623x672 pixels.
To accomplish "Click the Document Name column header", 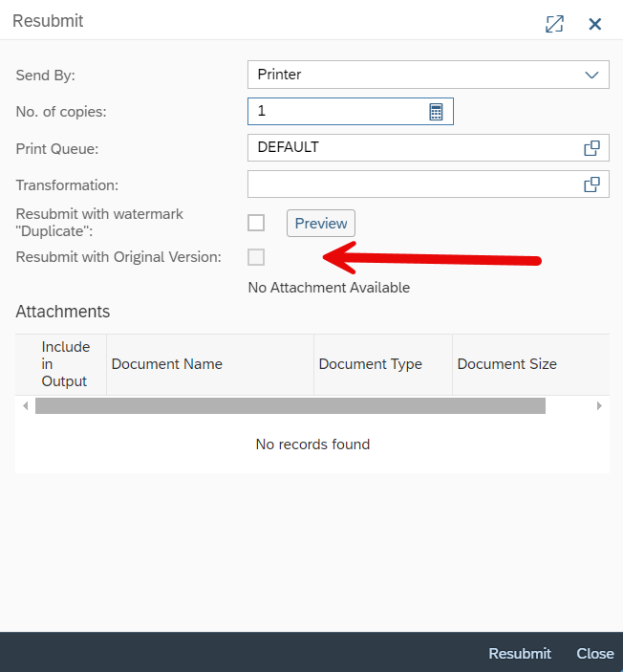I will coord(210,364).
